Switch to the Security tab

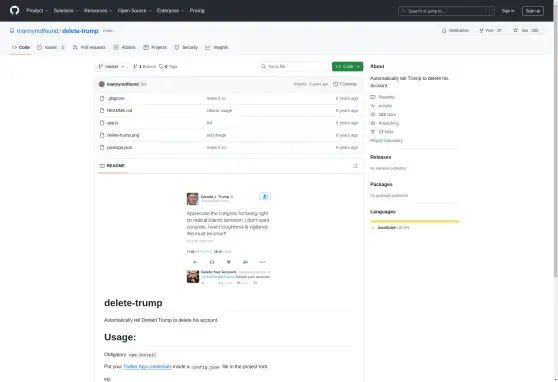[186, 47]
